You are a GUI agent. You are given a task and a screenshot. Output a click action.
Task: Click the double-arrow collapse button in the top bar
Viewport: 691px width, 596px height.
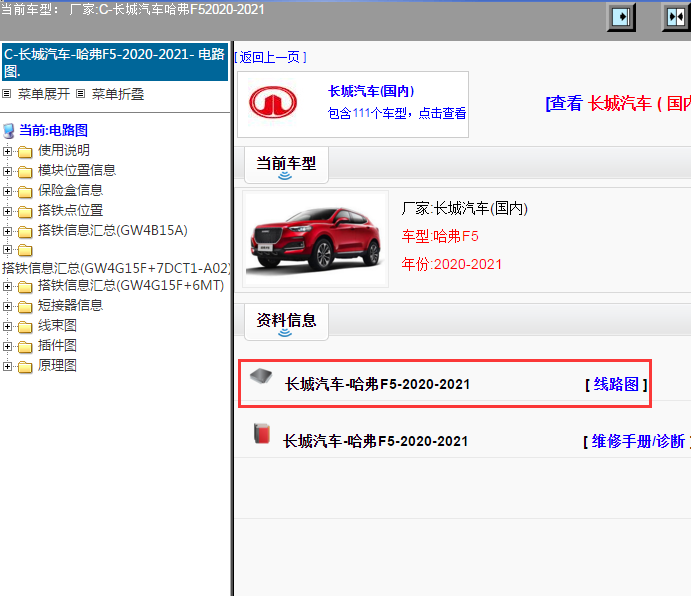pos(676,17)
